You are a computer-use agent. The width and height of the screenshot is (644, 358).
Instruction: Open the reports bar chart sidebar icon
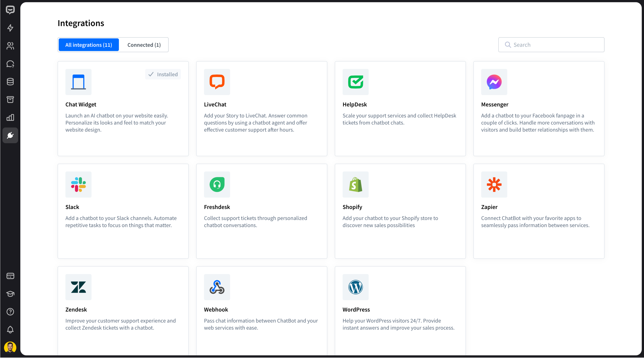coord(10,117)
